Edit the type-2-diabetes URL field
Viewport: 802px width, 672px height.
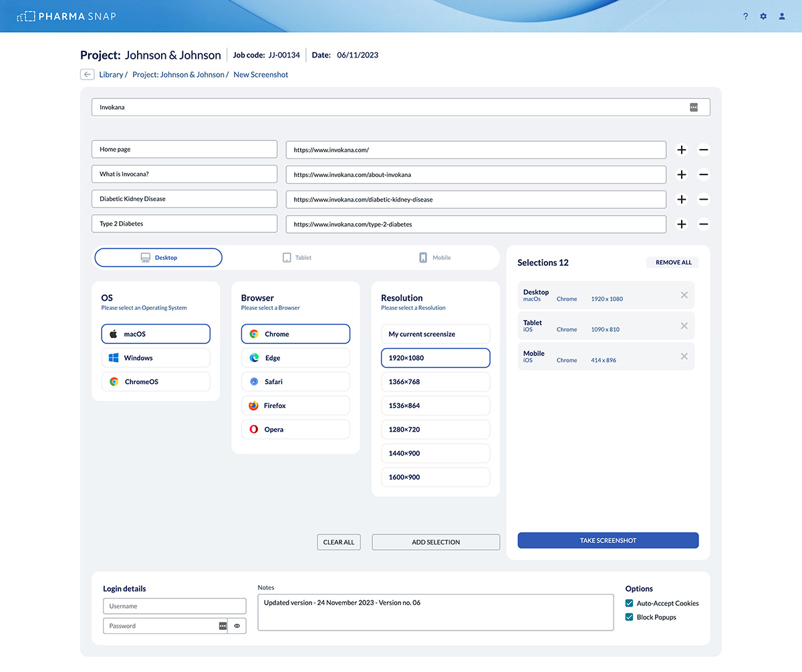pyautogui.click(x=476, y=224)
